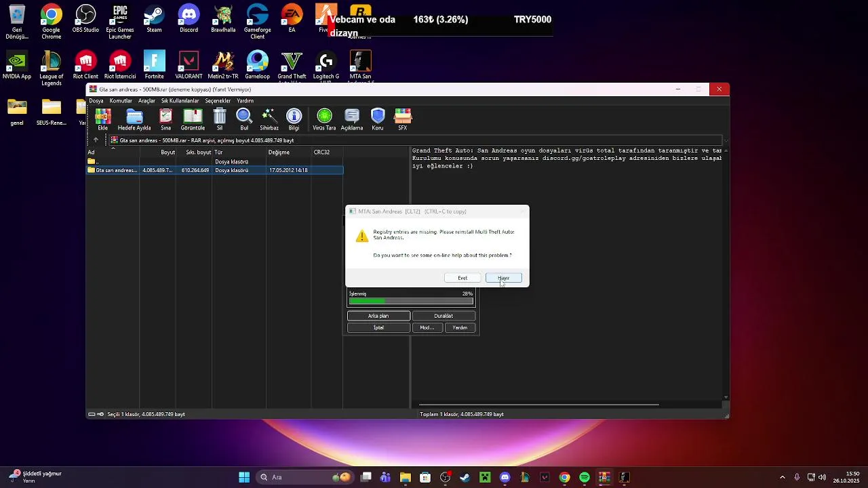868x488 pixels.
Task: Click the taskbar Ara search box
Action: tap(304, 477)
